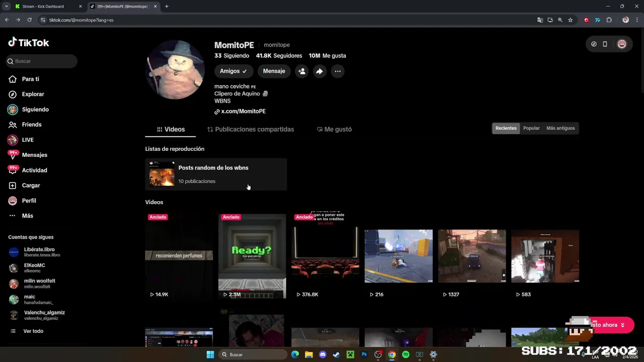
Task: Show the 33 Siguiendo list
Action: [232, 56]
